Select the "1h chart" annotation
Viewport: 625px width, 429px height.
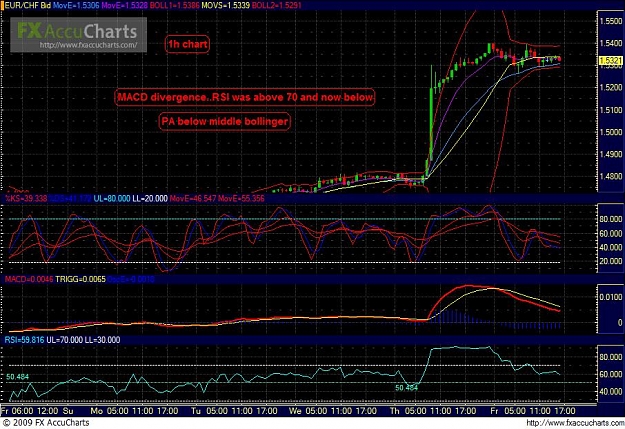click(x=187, y=44)
